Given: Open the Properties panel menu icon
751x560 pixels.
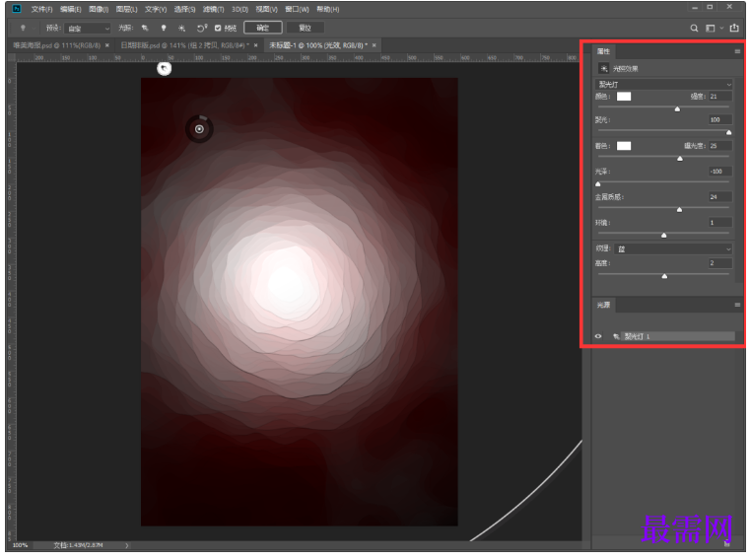Looking at the screenshot, I should [736, 51].
